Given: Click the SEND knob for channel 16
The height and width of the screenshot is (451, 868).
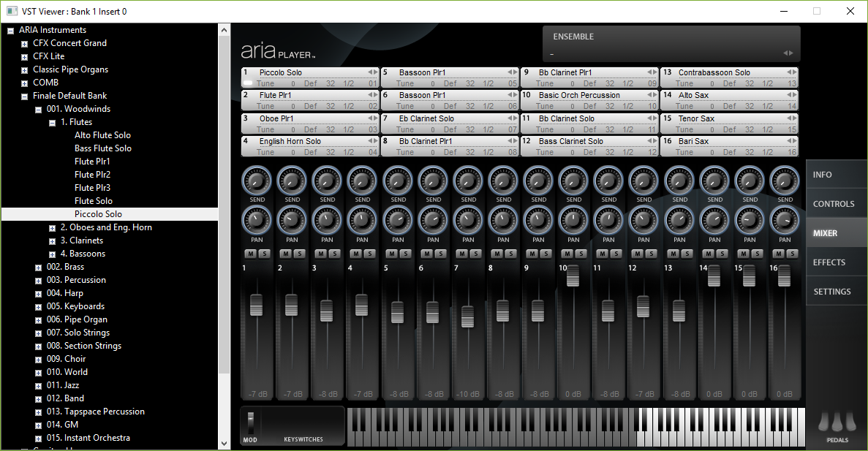Looking at the screenshot, I should [x=785, y=181].
